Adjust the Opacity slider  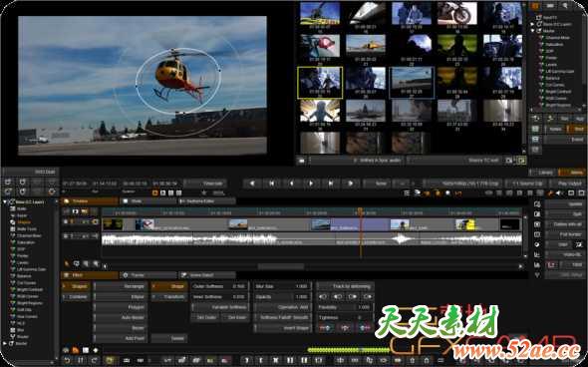(x=283, y=296)
